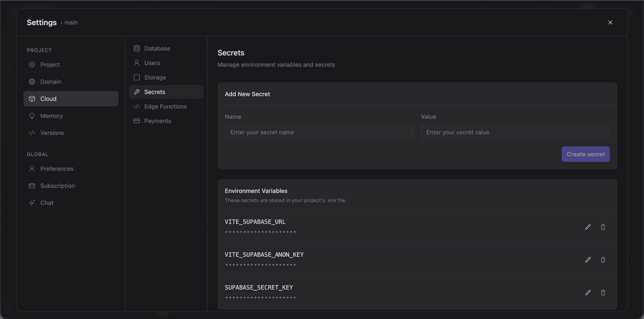Click the VITE_SUPABASE_URL variable name
Viewport: 644px width, 319px height.
pyautogui.click(x=255, y=222)
